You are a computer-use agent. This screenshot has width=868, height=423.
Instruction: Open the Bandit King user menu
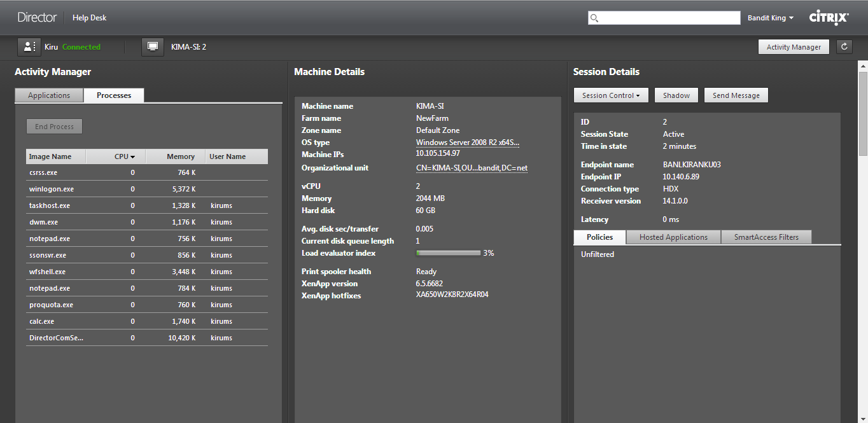pyautogui.click(x=770, y=18)
